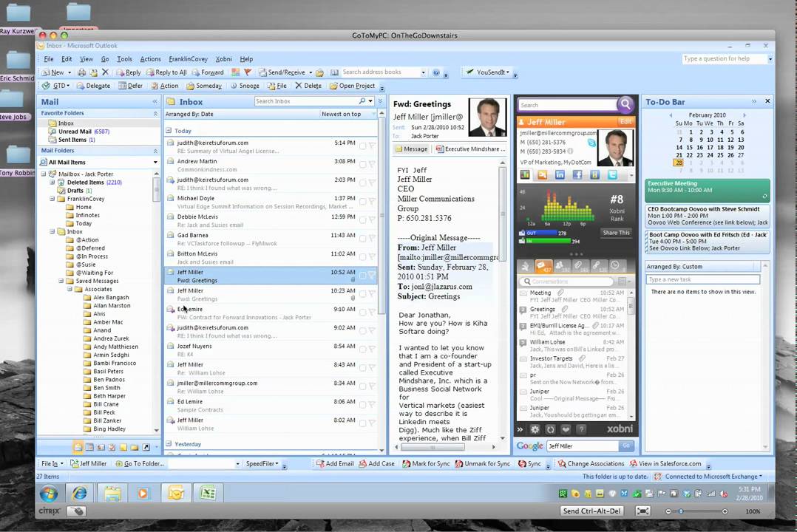Open the File menu
Image resolution: width=797 pixels, height=532 pixels.
(x=48, y=59)
